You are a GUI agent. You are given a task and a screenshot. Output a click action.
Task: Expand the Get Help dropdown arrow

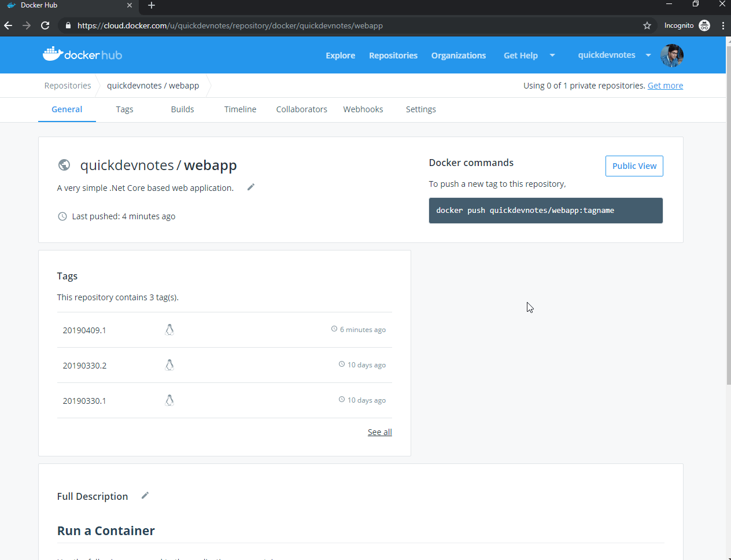(552, 56)
